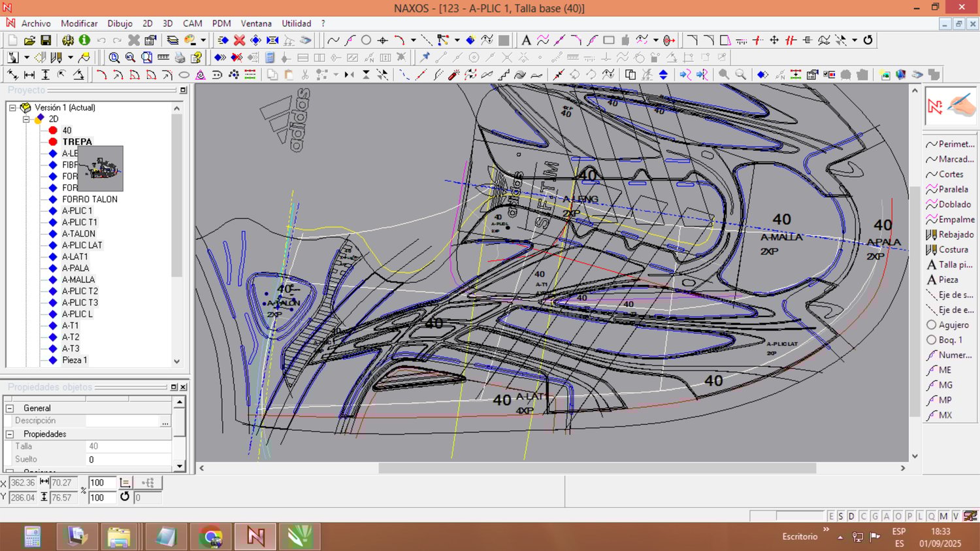Open the Utilidad menu
Viewport: 980px width, 551px height.
(x=296, y=24)
